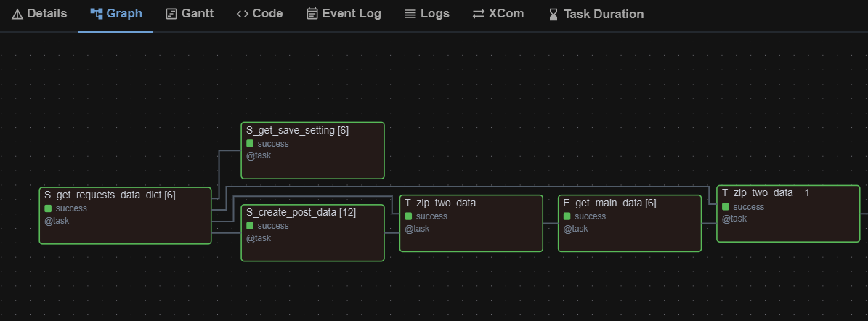Switch to the Graph tab
Screen dimensions: 868x321
pos(116,14)
